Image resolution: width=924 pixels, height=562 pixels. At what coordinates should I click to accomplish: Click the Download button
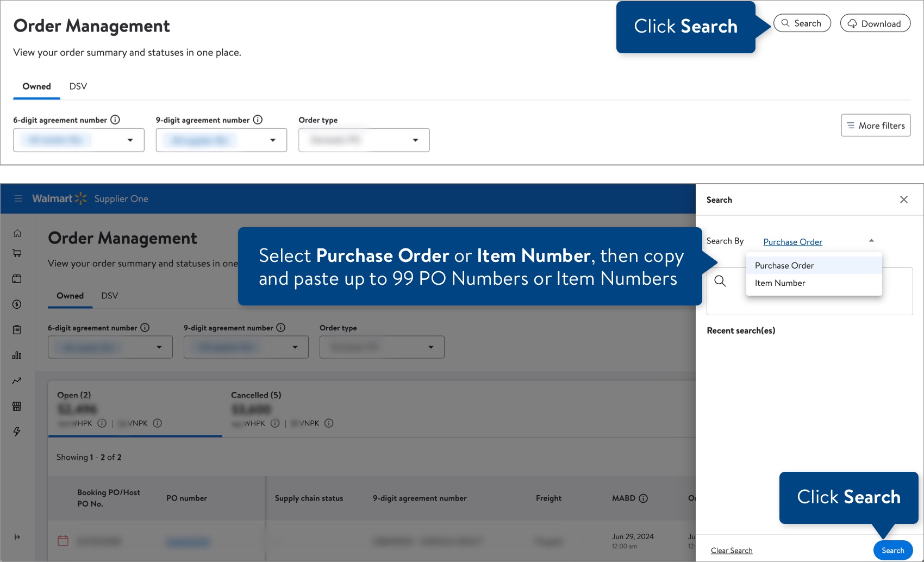[875, 23]
